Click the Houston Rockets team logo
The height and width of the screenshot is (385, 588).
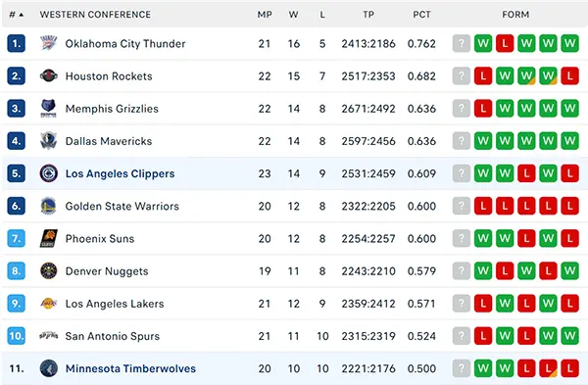pyautogui.click(x=49, y=76)
